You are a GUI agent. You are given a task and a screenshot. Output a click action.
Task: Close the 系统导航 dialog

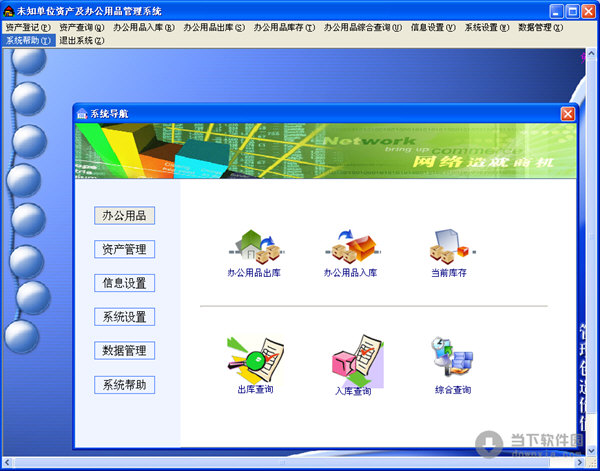pyautogui.click(x=567, y=114)
